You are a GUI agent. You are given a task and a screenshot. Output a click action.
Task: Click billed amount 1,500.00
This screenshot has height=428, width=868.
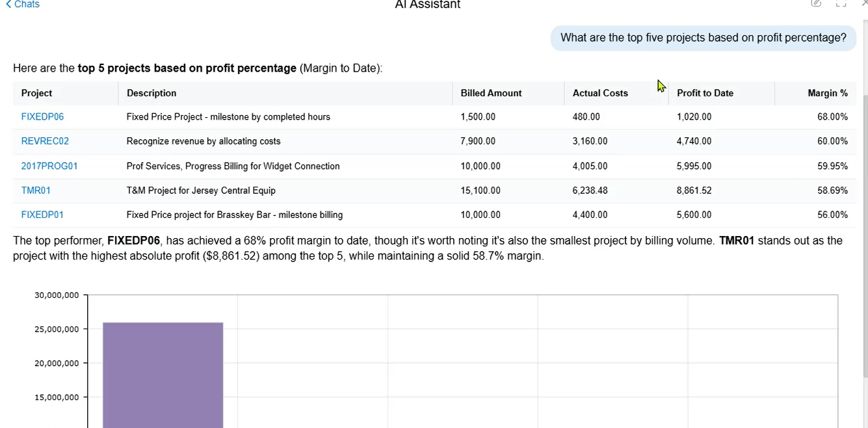(x=478, y=117)
